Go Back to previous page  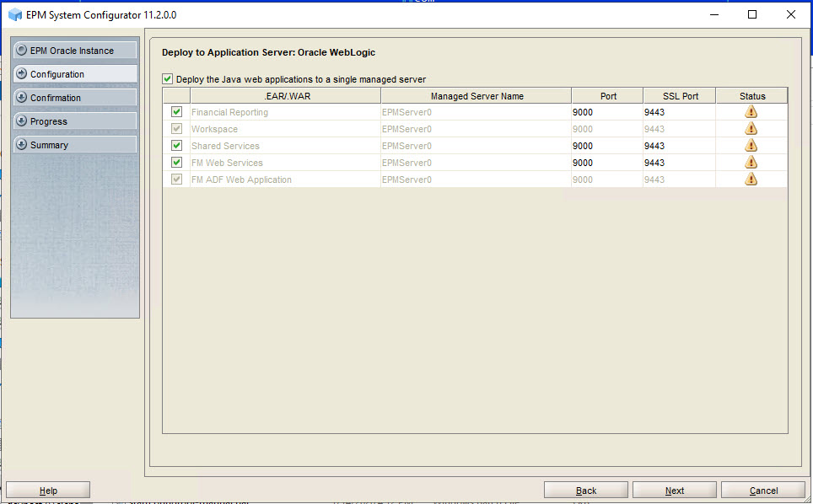pos(586,490)
